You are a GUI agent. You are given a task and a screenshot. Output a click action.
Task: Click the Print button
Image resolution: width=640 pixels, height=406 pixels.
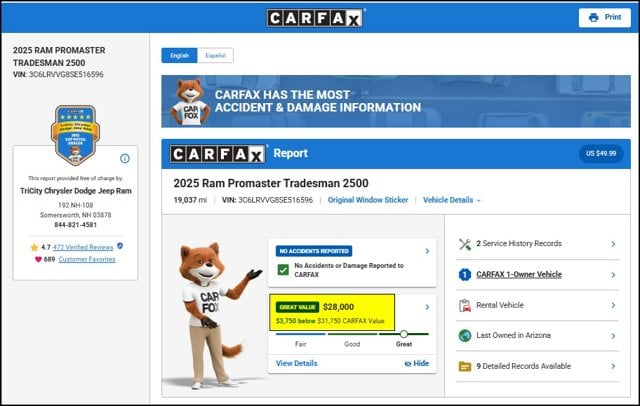click(x=604, y=17)
